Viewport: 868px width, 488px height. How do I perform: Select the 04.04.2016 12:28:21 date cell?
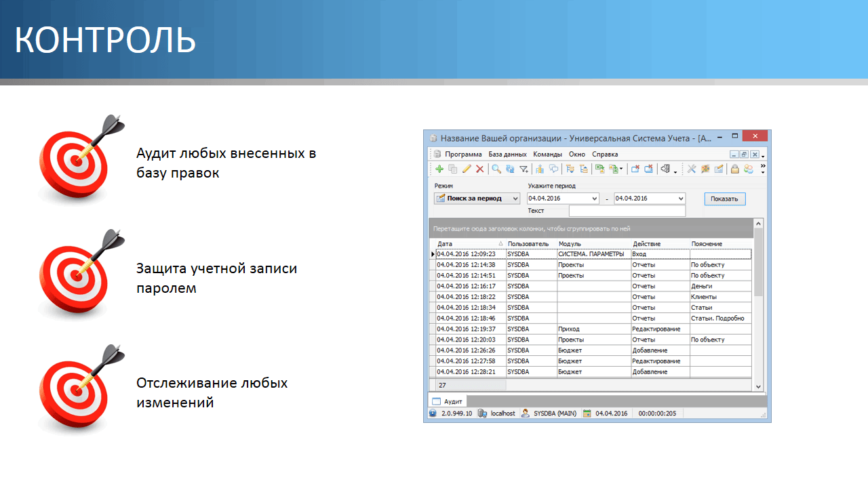[x=471, y=371]
